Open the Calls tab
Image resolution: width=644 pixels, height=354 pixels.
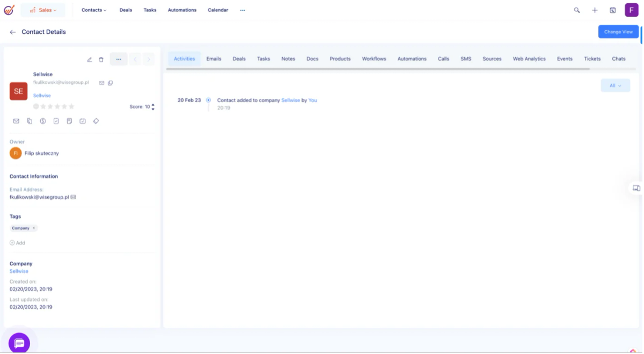pos(443,59)
